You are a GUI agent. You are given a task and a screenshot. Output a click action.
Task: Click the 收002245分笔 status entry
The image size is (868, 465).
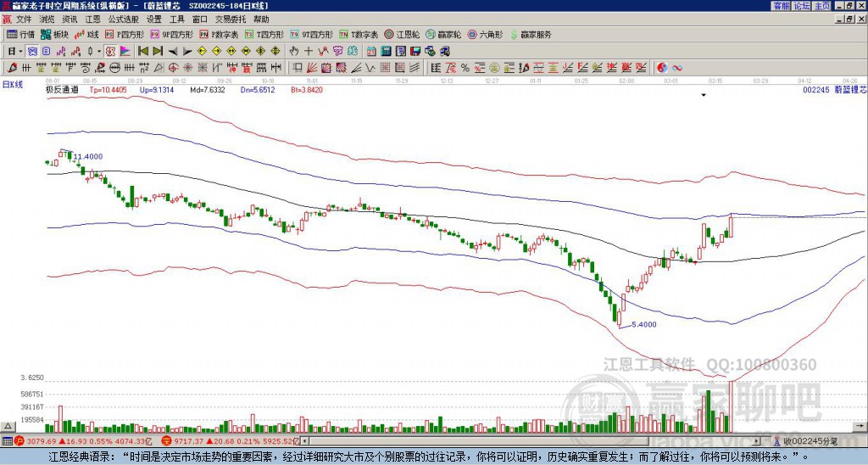coord(805,441)
